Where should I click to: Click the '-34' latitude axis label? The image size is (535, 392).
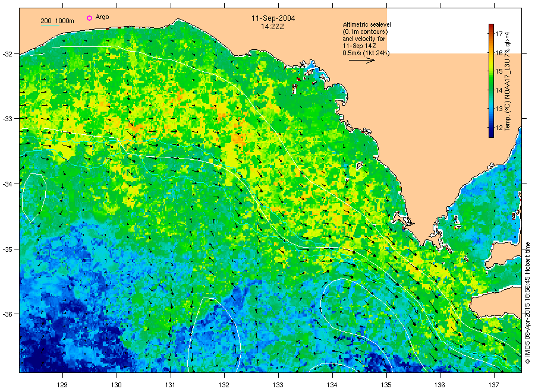pyautogui.click(x=7, y=184)
